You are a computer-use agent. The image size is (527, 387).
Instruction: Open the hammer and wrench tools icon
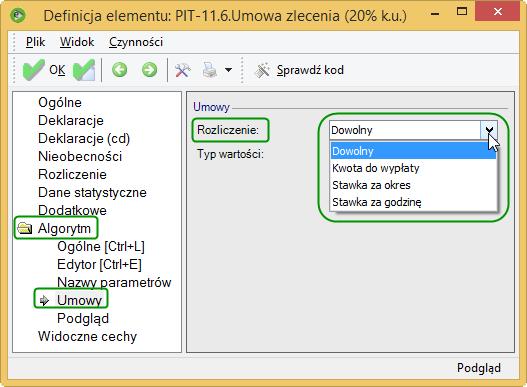click(183, 70)
